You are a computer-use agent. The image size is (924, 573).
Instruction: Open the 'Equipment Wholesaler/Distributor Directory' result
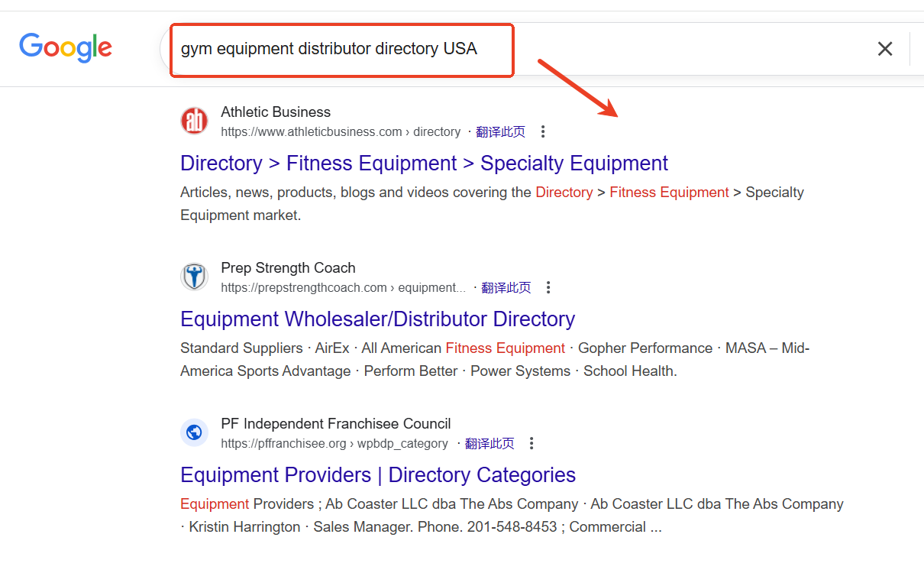[x=377, y=319]
